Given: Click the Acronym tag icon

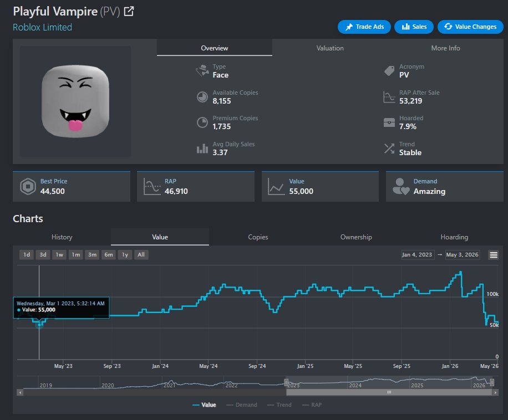Looking at the screenshot, I should (x=389, y=70).
